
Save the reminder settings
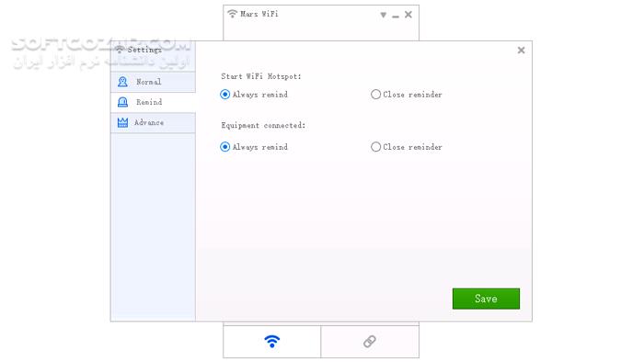(486, 299)
